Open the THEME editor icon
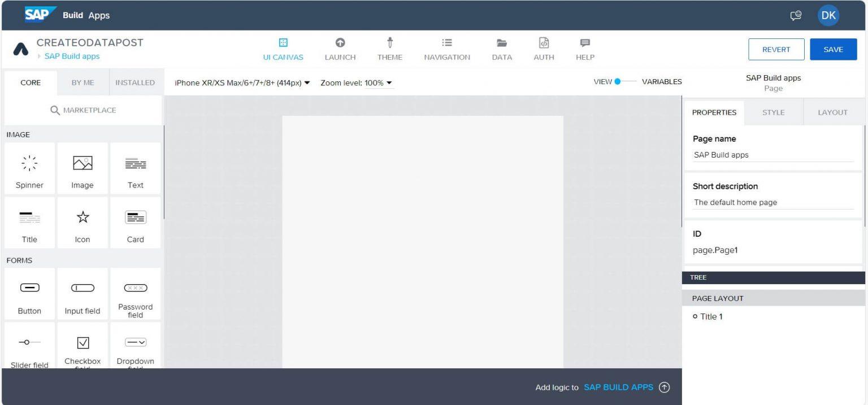The image size is (868, 405). click(x=389, y=48)
